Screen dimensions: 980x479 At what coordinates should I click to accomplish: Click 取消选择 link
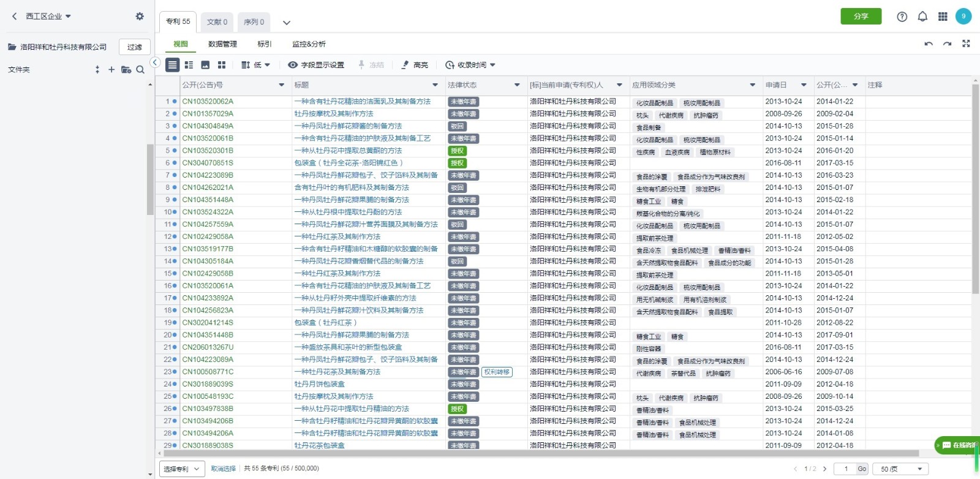click(x=223, y=469)
